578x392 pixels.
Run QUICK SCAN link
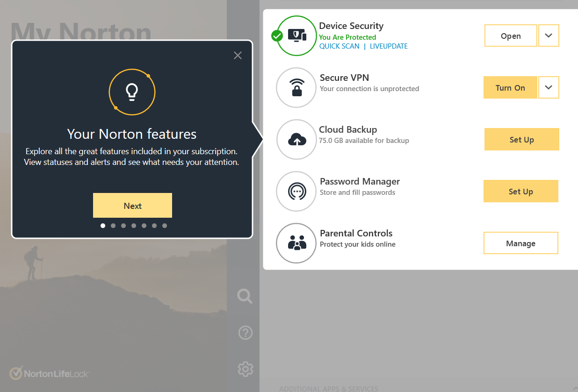pos(340,46)
